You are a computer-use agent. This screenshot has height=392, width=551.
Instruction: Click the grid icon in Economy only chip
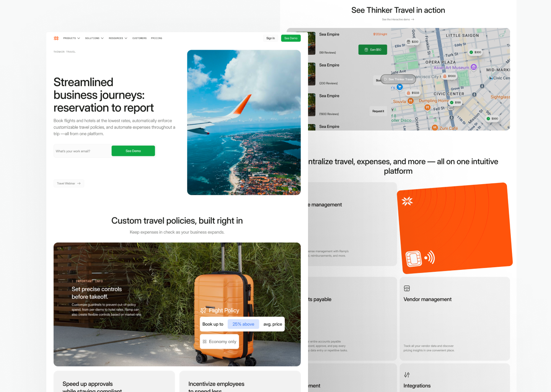pyautogui.click(x=205, y=341)
